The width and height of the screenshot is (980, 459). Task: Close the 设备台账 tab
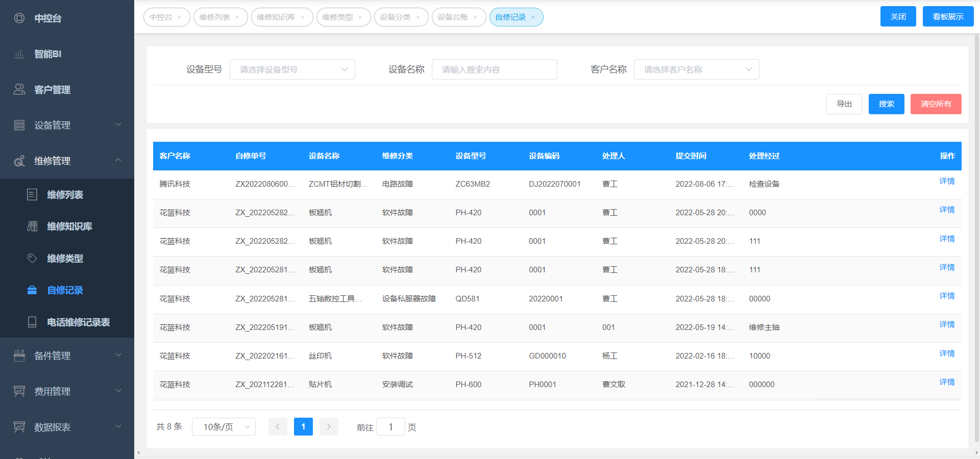[476, 17]
